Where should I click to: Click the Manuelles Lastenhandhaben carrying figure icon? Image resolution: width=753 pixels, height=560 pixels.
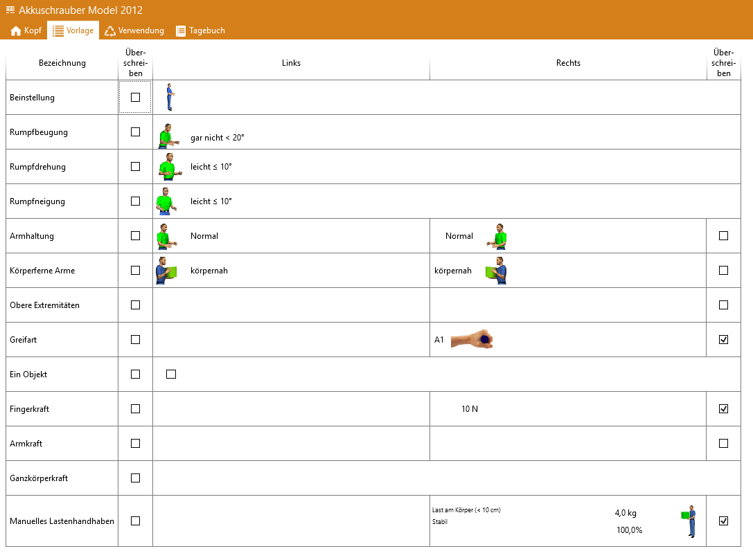click(x=689, y=521)
